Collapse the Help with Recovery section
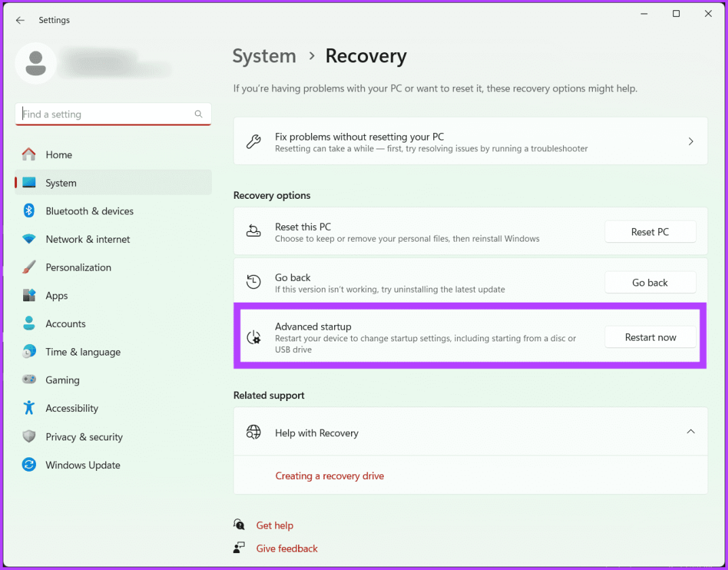The width and height of the screenshot is (728, 570). pyautogui.click(x=691, y=432)
